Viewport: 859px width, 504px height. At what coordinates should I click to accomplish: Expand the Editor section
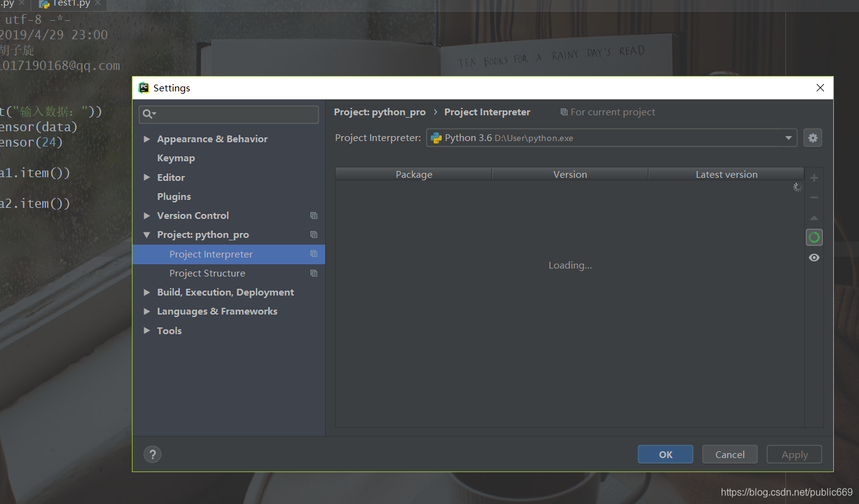click(147, 177)
